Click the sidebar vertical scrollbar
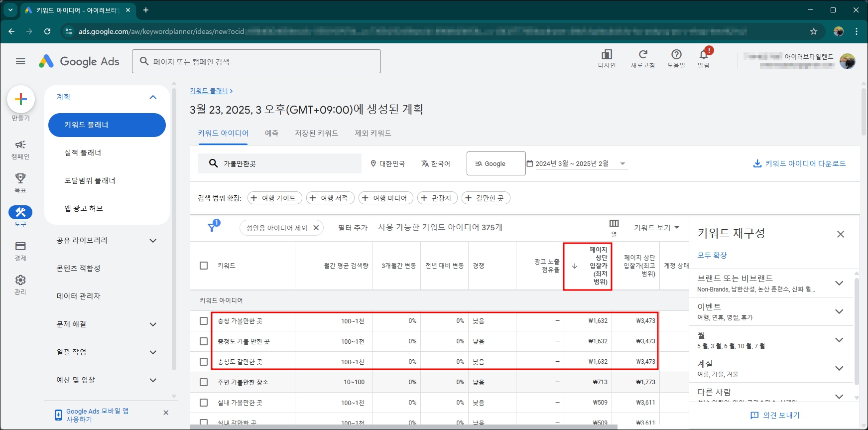This screenshot has width=868, height=430. [174, 229]
